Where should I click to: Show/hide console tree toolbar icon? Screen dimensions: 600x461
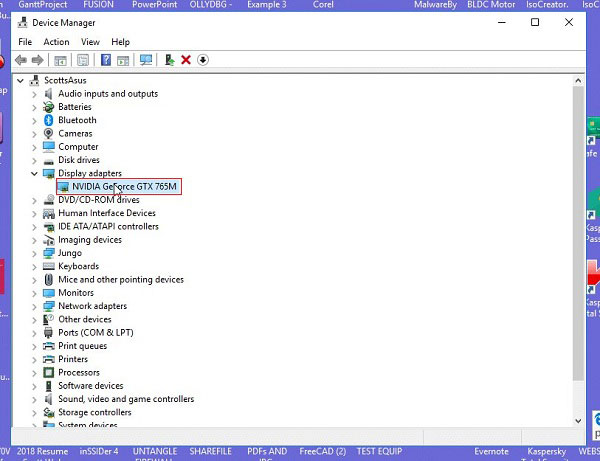(x=60, y=60)
